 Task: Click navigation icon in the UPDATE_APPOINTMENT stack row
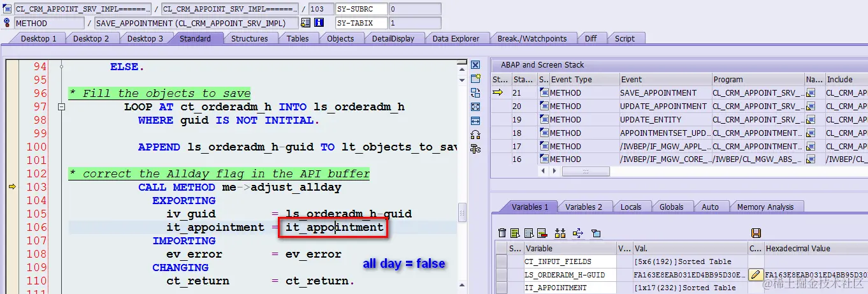click(x=811, y=107)
